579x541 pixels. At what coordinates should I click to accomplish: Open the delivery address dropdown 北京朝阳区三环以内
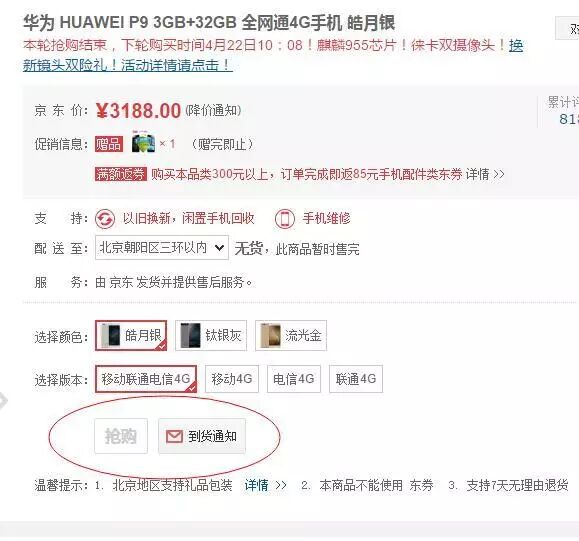[162, 247]
